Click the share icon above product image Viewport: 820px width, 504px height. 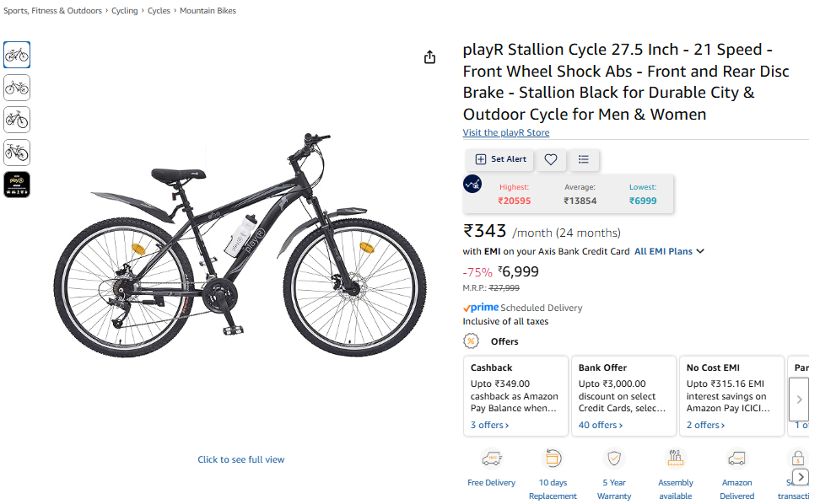430,57
